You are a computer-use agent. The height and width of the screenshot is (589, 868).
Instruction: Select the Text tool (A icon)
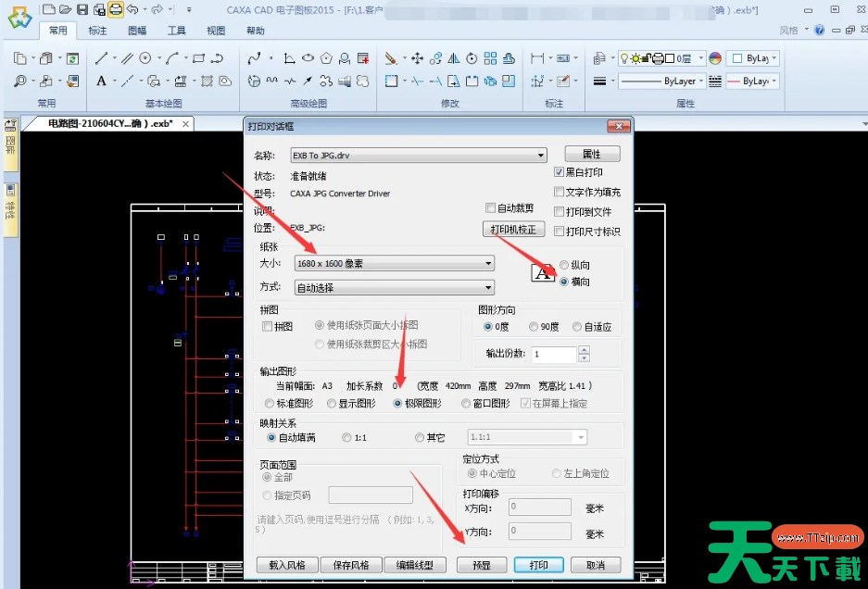click(x=101, y=81)
